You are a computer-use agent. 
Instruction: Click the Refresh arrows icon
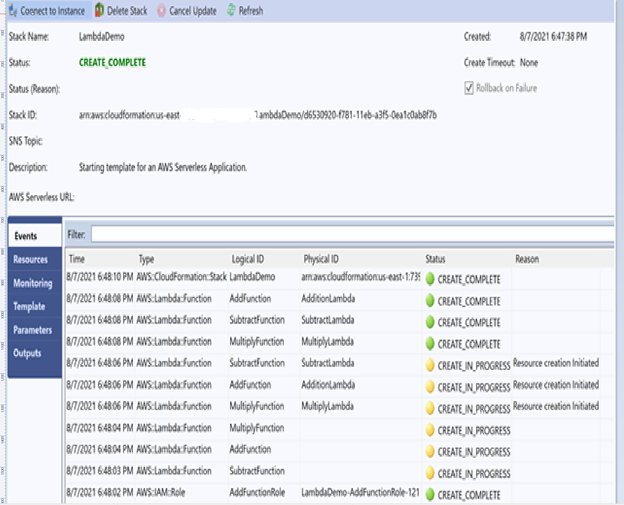click(231, 10)
